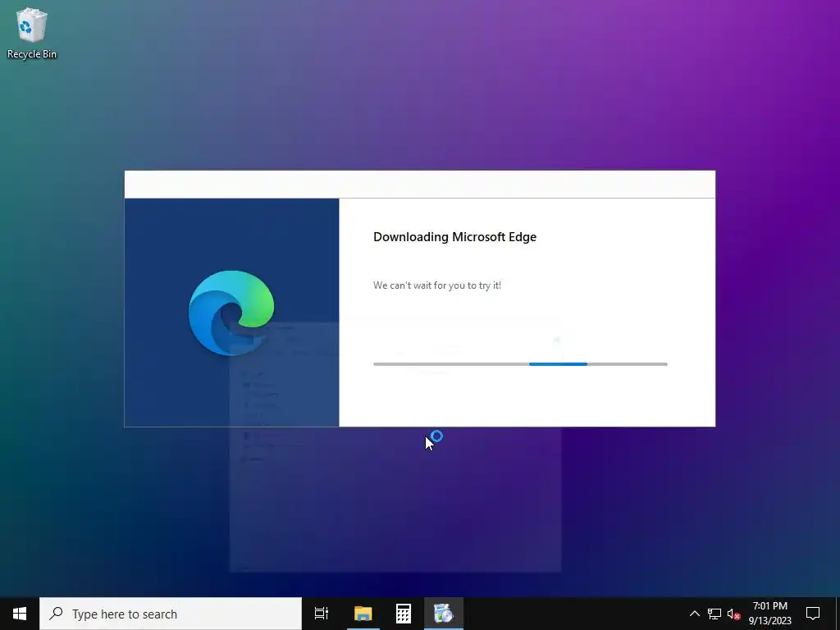Viewport: 840px width, 630px height.
Task: Open File Explorer from the taskbar
Action: 363,614
